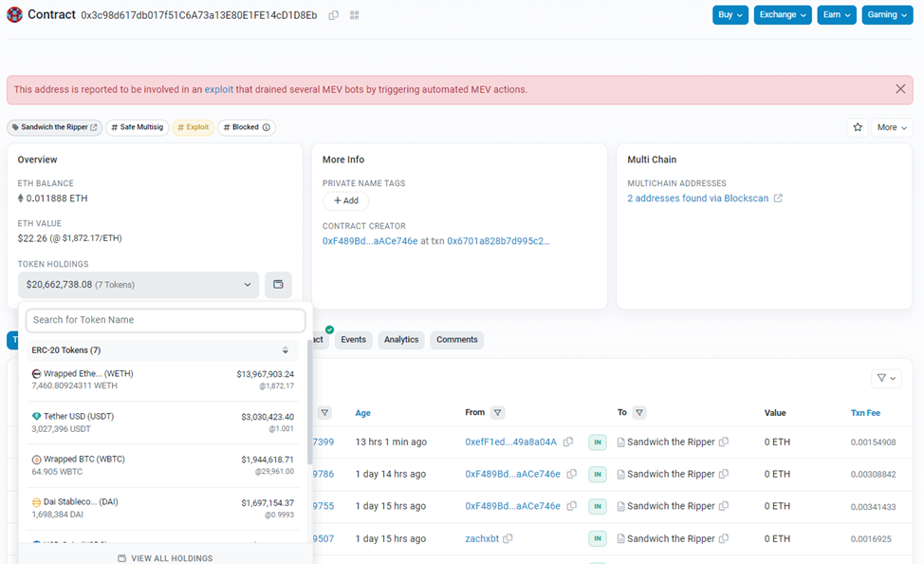The width and height of the screenshot is (924, 564).
Task: Open Blockscan external link icon
Action: coord(778,198)
